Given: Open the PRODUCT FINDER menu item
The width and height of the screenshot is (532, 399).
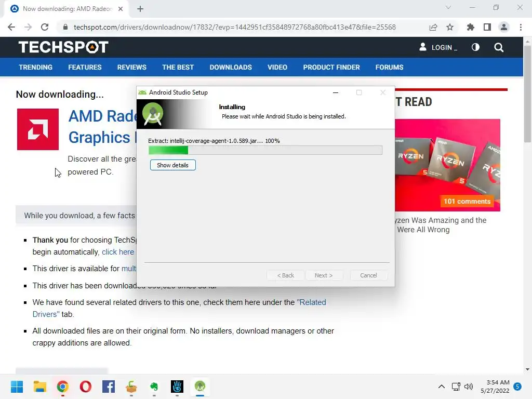Looking at the screenshot, I should click(x=331, y=67).
